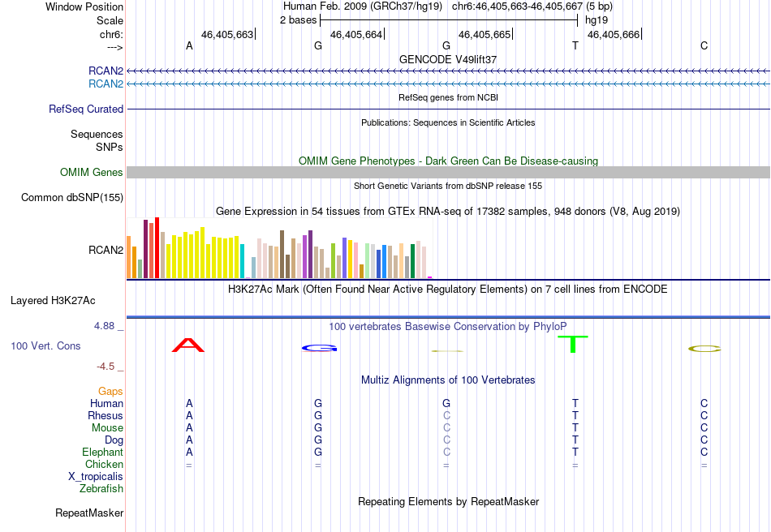
Task: Click base T in the reference sequence row
Action: 575,45
